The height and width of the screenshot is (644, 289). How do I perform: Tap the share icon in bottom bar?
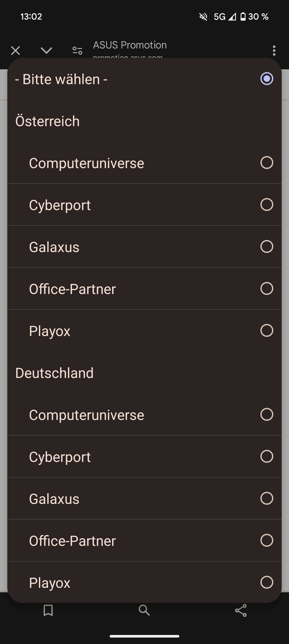point(241,610)
